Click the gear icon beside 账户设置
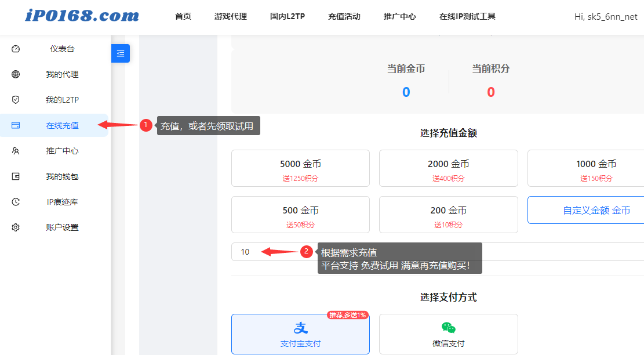The image size is (644, 355). (16, 227)
